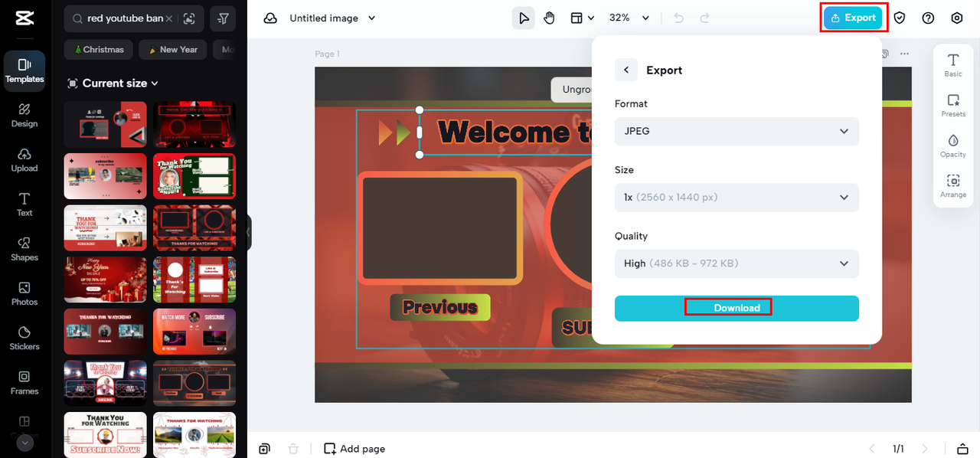
Task: Go back from the Export panel
Action: click(x=626, y=70)
